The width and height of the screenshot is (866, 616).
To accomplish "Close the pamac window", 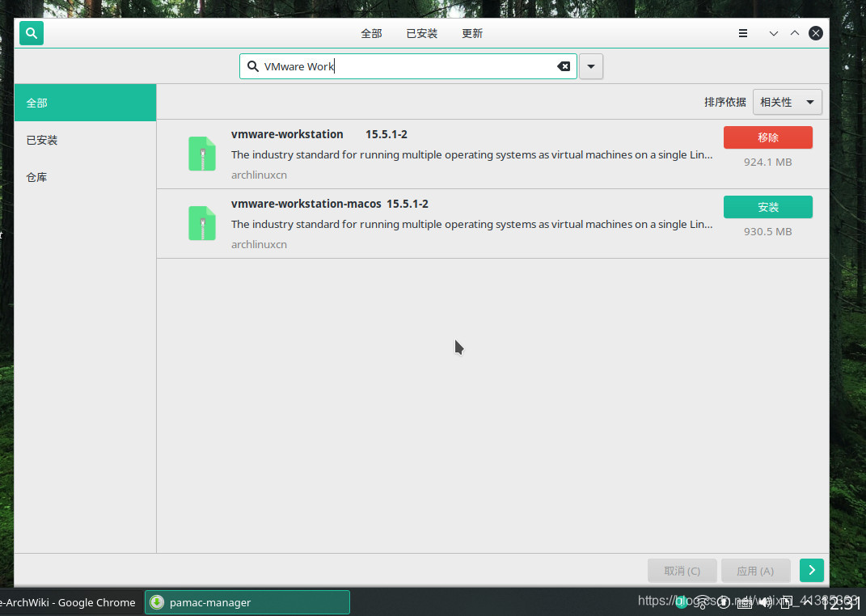I will coord(816,33).
